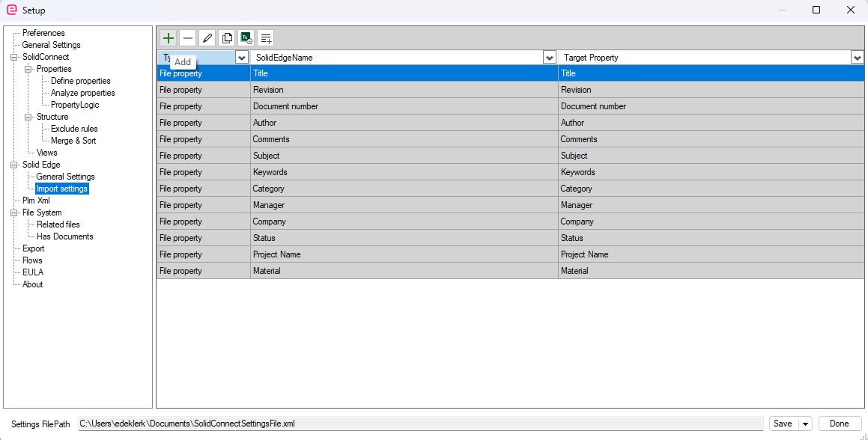The height and width of the screenshot is (440, 868).
Task: Select the Plm Xml tree item
Action: pos(36,201)
